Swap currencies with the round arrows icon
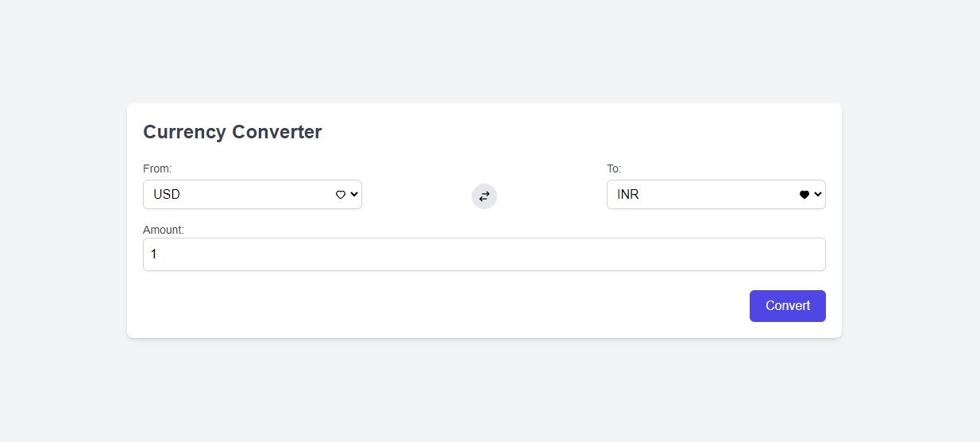 (x=484, y=196)
